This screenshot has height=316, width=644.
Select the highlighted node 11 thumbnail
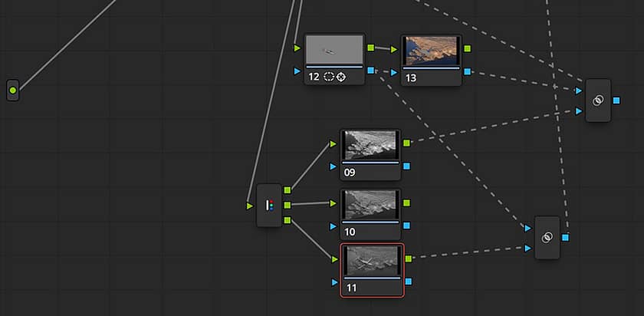pos(372,261)
